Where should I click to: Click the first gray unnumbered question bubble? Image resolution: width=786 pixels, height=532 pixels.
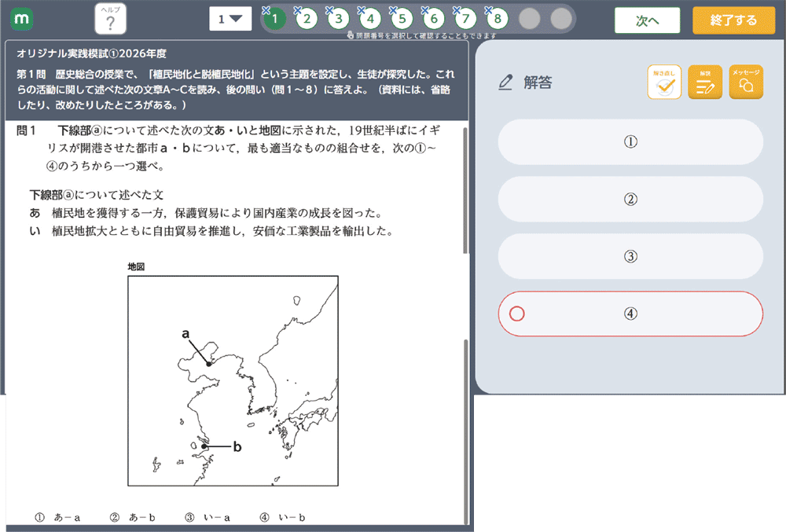[x=529, y=19]
